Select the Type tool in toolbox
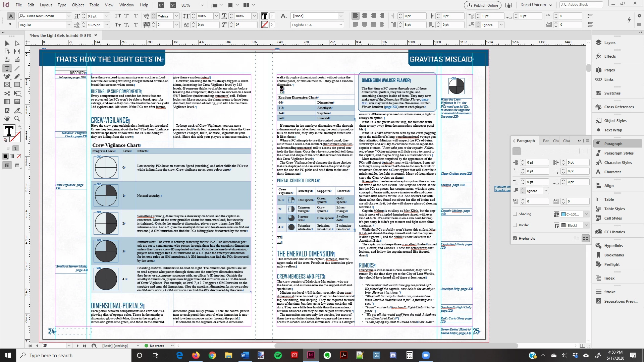 tap(7, 68)
